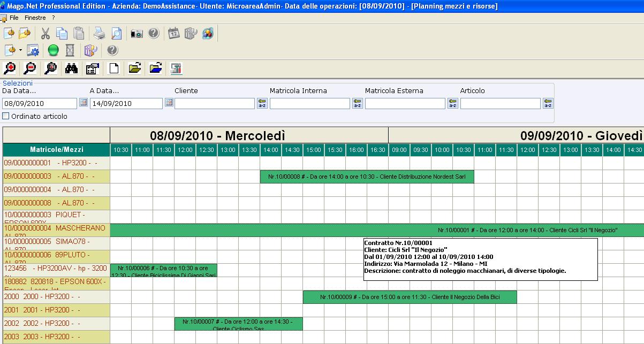Click the Matricola Interna input field
The width and height of the screenshot is (644, 344).
click(310, 103)
